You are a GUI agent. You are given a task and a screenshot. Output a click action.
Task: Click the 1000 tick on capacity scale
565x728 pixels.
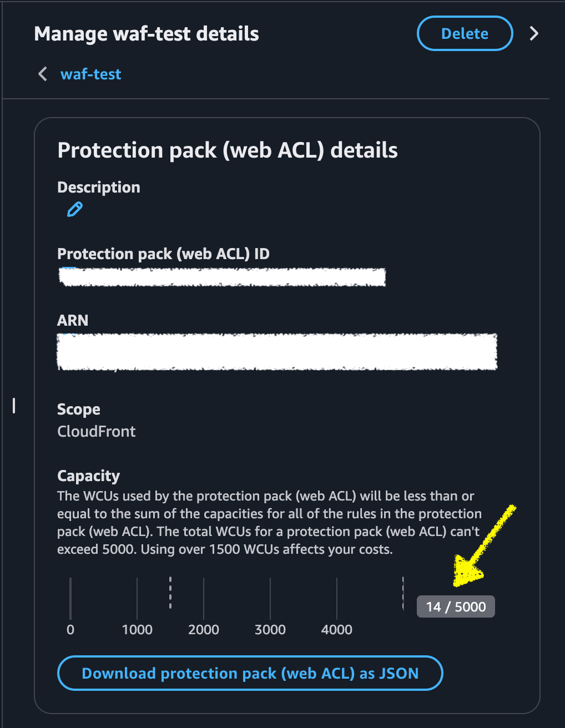[x=137, y=629]
